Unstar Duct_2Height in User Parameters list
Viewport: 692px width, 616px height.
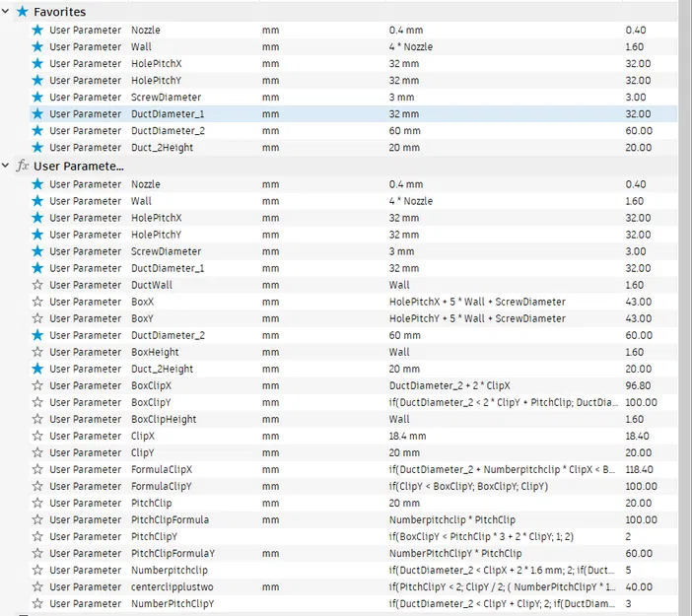click(x=37, y=369)
